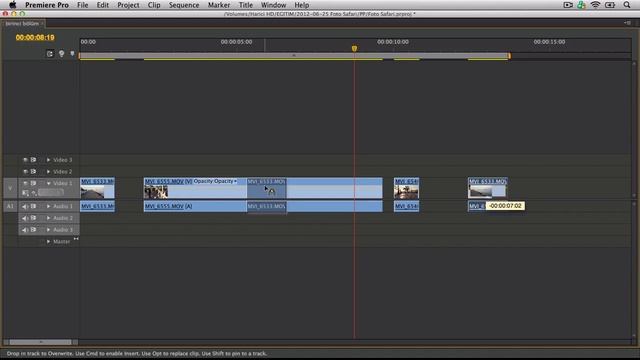Mute Audio 2 with speaker icon
640x360 pixels.
pyautogui.click(x=25, y=218)
